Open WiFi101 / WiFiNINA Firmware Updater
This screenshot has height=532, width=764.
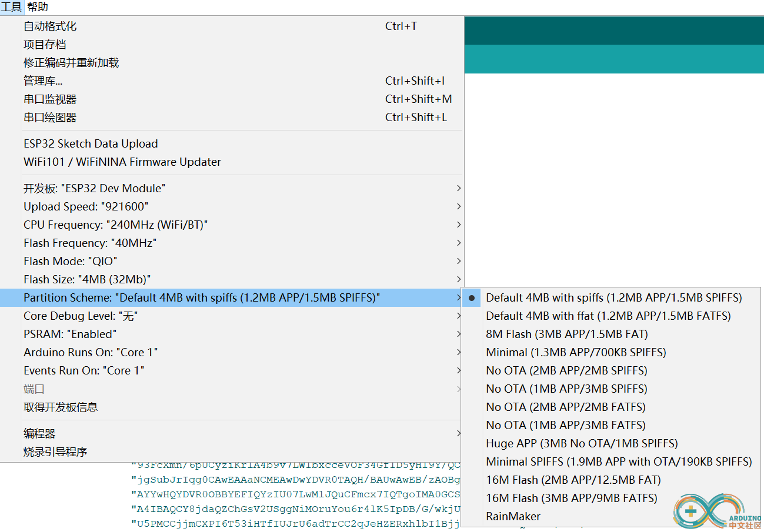232,162
